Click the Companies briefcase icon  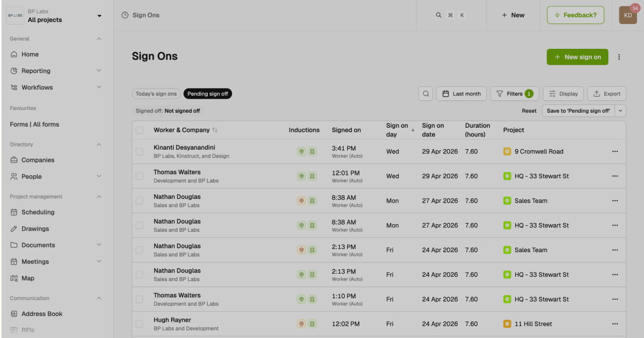coord(14,160)
